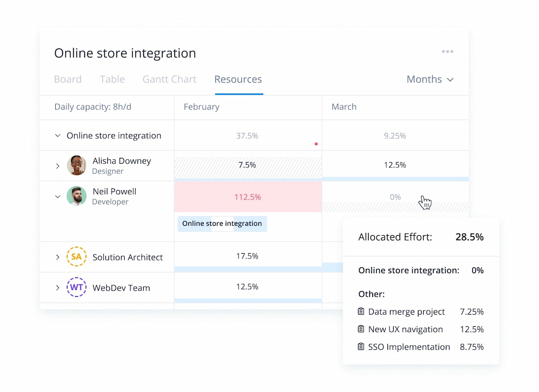Click the Online store integration: 0% tooltip line
The height and width of the screenshot is (392, 539).
[421, 270]
